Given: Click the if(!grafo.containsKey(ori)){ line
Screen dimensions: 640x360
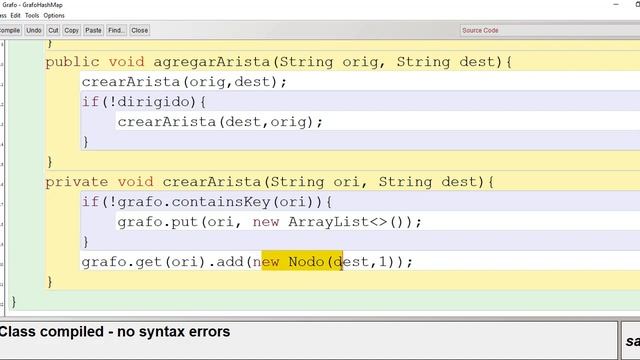Looking at the screenshot, I should (207, 202).
